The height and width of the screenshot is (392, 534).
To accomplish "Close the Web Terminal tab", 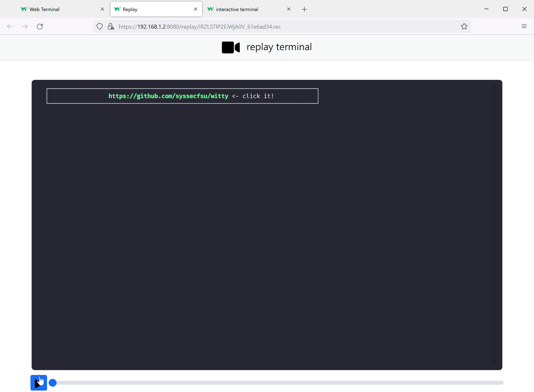I will tap(102, 9).
